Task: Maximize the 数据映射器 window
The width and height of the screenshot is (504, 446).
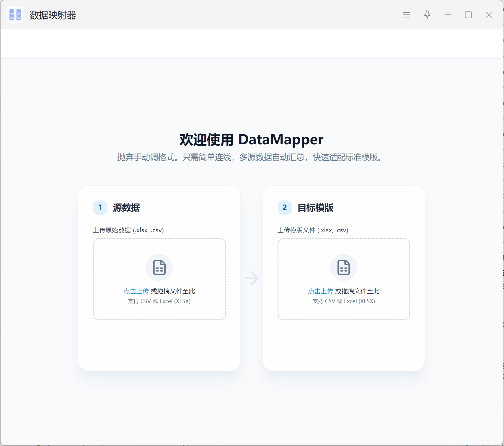Action: tap(468, 15)
